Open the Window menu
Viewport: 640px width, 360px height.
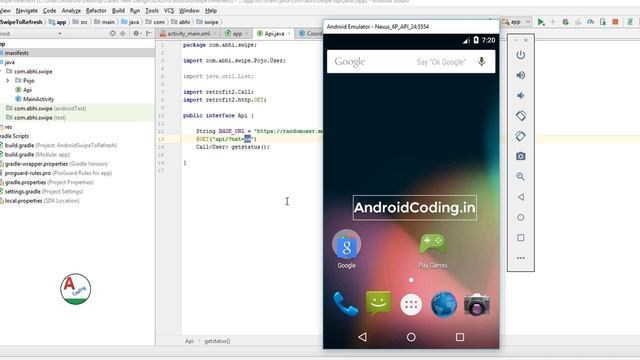[189, 11]
